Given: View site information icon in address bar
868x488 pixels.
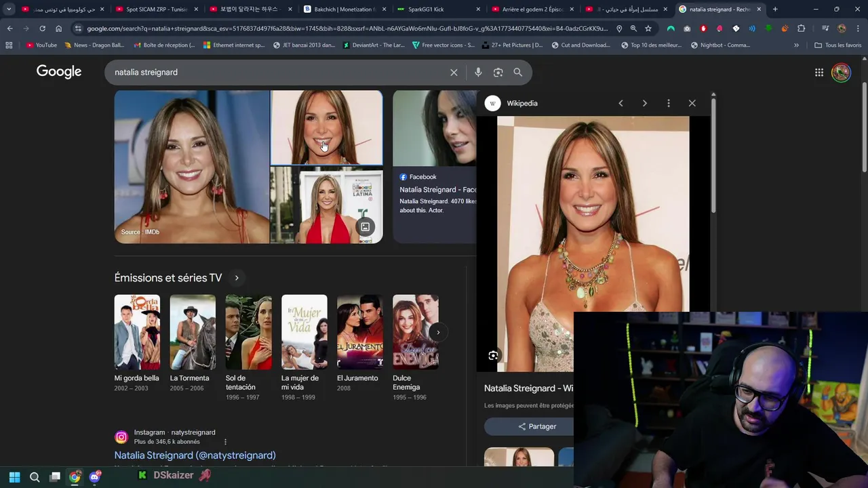Looking at the screenshot, I should pos(78,28).
